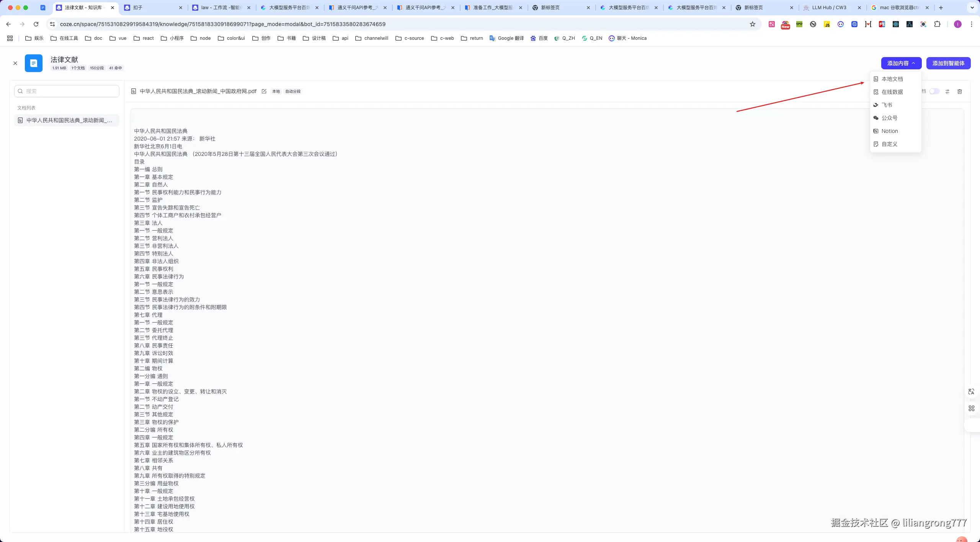Open the grid widget icon on the right edge
The image size is (980, 542).
(971, 408)
